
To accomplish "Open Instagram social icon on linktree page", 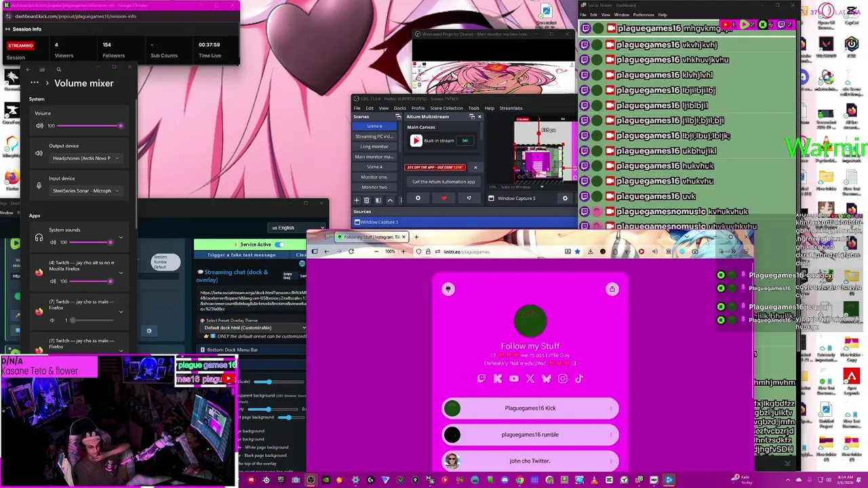I will click(563, 379).
